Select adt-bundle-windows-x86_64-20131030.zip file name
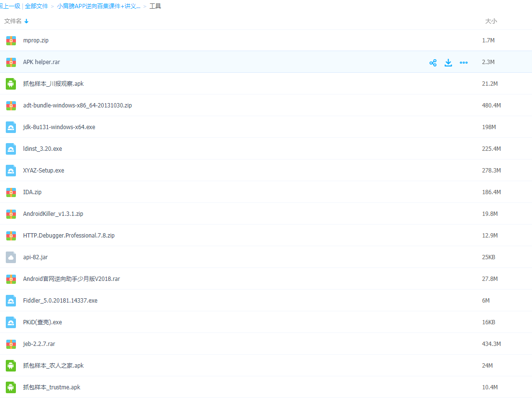 pos(77,106)
